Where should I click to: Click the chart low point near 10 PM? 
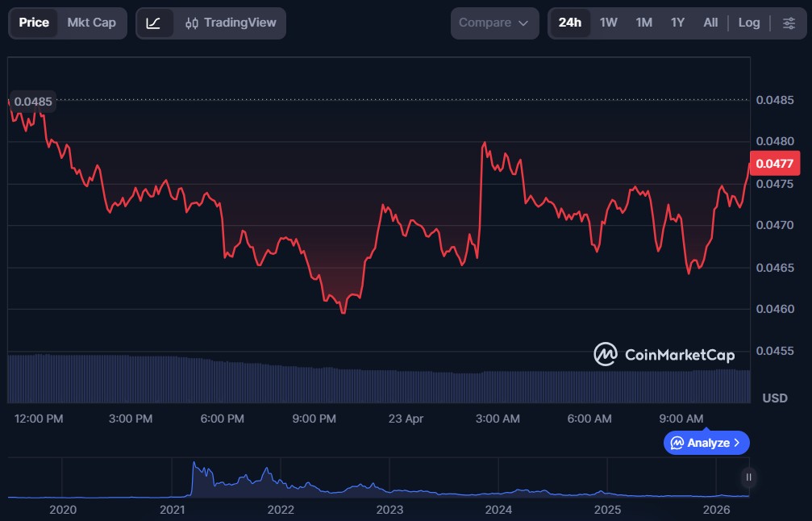(x=344, y=311)
